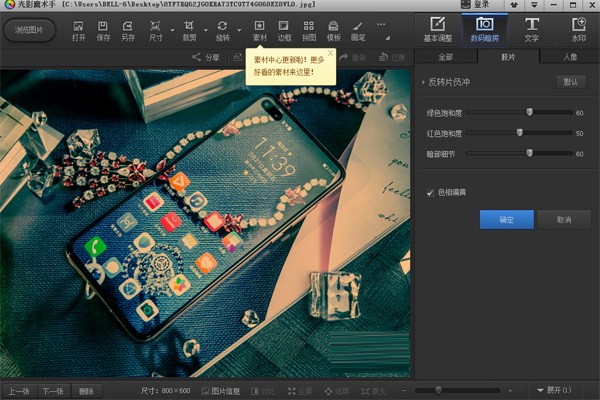600x400 pixels.
Task: Open the 拼图 (Collage) tool
Action: pos(309,28)
